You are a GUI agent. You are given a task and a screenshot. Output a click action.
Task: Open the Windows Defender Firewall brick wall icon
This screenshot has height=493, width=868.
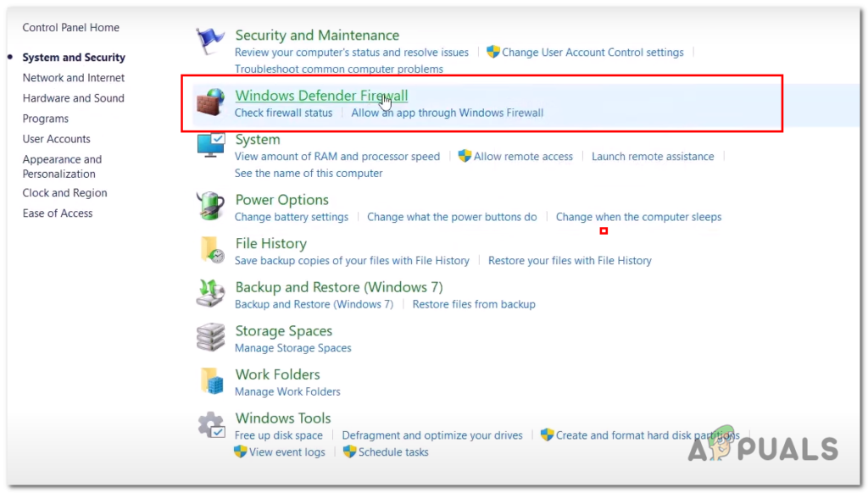point(210,102)
